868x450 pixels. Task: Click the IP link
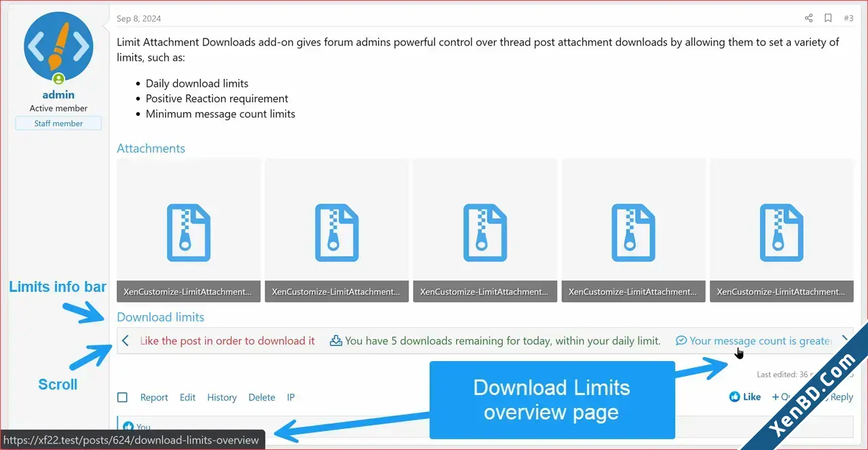[290, 397]
